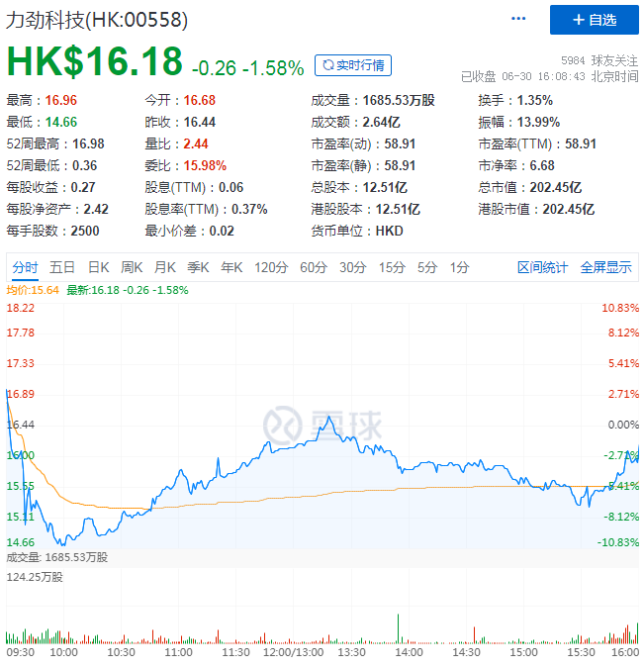Viewport: 644px width, 667px height.
Task: Click the 每手股数 value 2500
Action: point(85,231)
